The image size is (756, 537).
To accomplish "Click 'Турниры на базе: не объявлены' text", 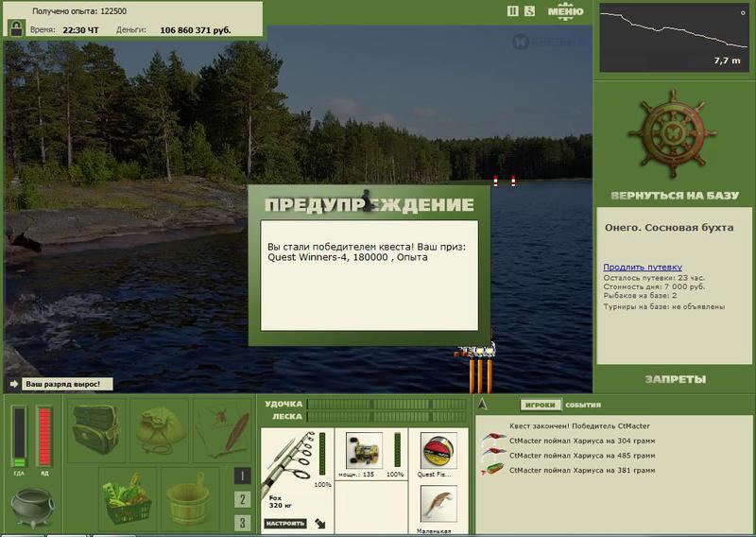I will (x=664, y=306).
